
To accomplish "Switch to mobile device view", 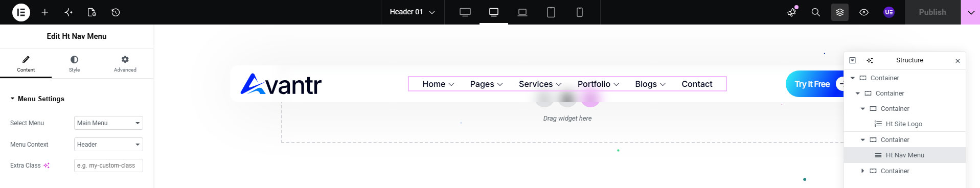I will (x=580, y=12).
